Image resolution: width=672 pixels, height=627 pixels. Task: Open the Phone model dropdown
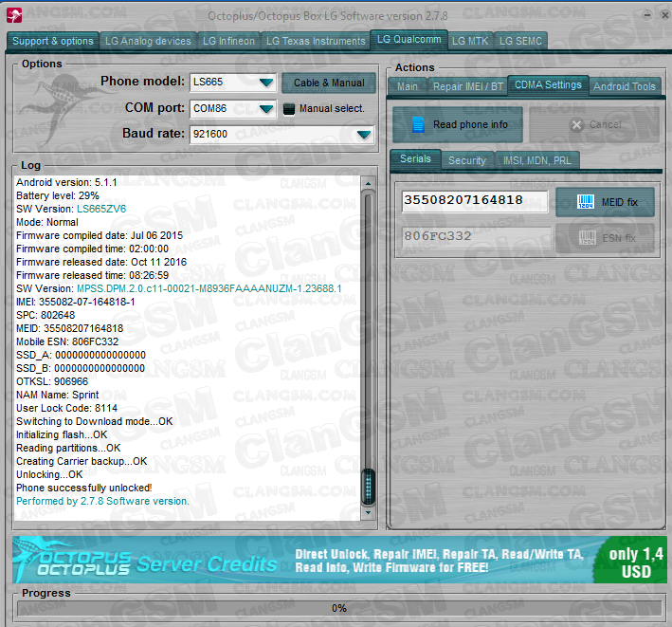pos(266,82)
